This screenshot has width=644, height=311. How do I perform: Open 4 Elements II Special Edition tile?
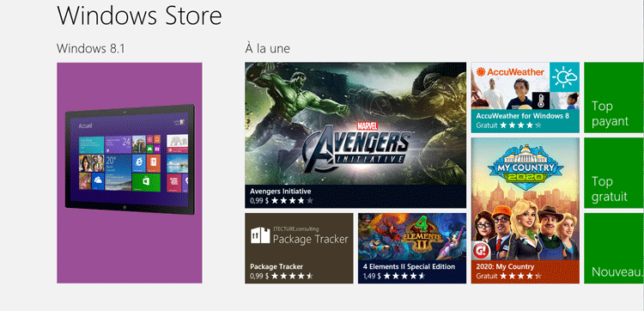(x=412, y=248)
